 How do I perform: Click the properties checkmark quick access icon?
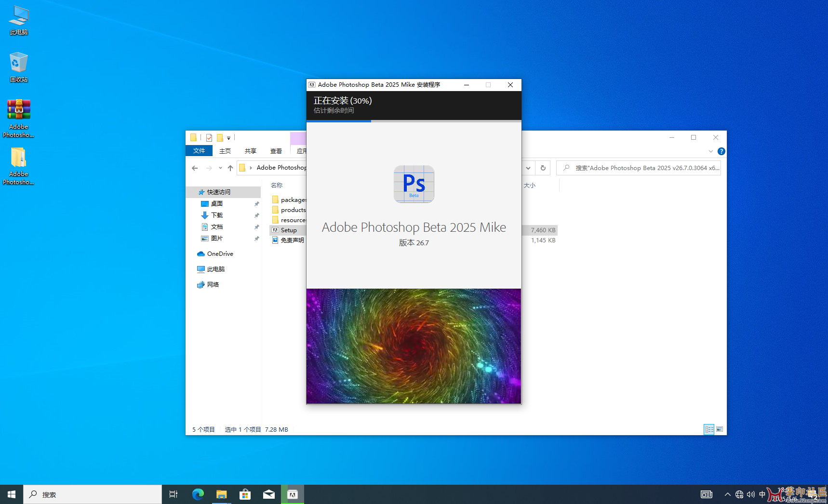[x=209, y=138]
